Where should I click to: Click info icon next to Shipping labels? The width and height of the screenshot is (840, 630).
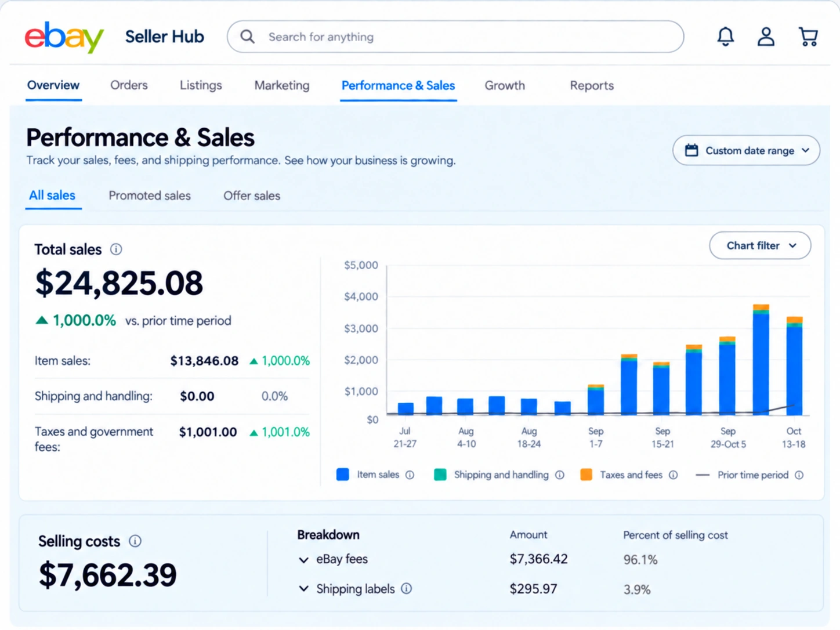pos(407,589)
